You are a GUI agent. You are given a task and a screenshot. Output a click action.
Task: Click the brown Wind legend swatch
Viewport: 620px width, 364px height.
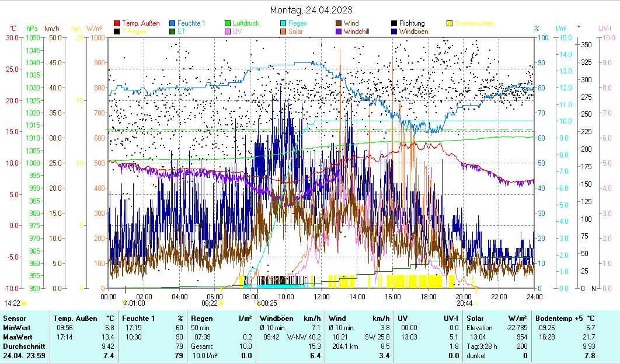click(339, 23)
